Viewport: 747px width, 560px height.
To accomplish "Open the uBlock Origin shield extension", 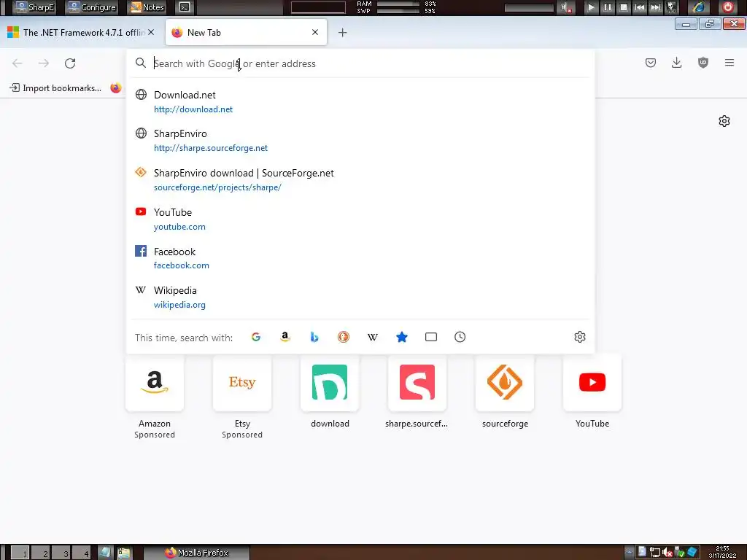I will [x=703, y=63].
